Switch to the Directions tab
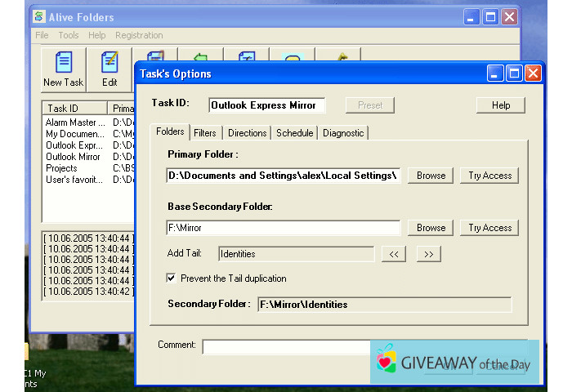572x392 pixels. tap(247, 133)
